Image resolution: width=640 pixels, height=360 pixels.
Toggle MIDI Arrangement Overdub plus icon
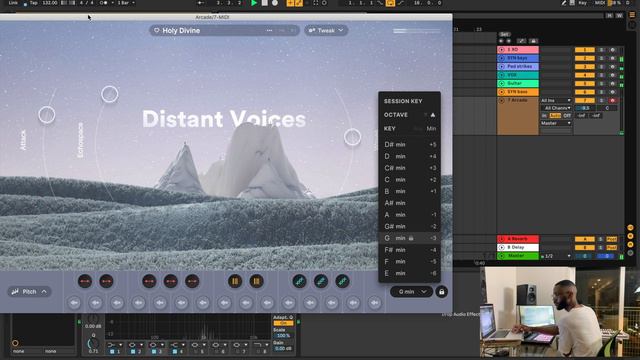pyautogui.click(x=290, y=3)
